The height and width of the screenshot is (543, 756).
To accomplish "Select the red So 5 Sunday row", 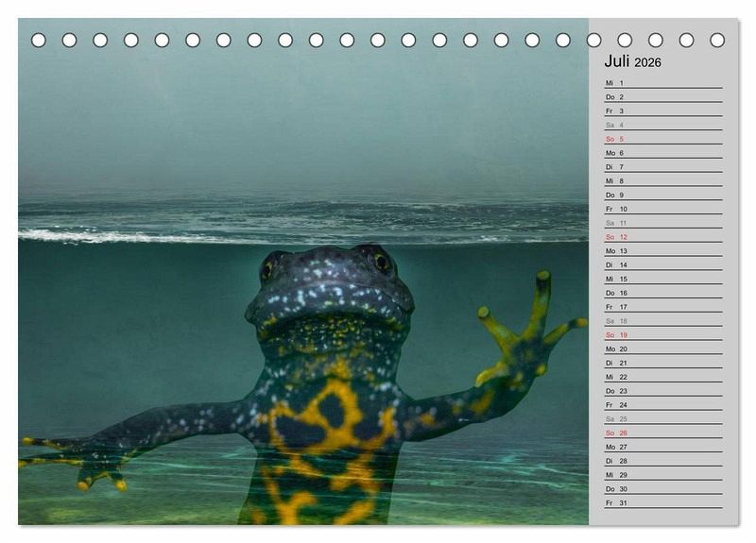I will 662,139.
